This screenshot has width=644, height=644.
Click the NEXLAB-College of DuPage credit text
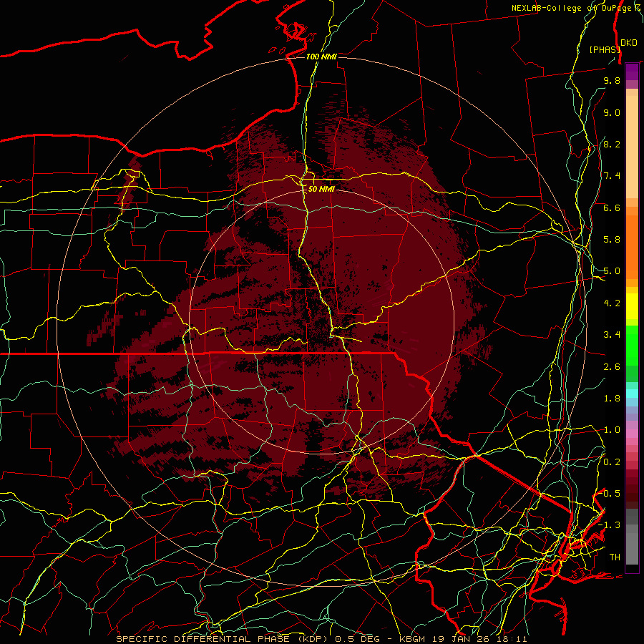tap(576, 8)
